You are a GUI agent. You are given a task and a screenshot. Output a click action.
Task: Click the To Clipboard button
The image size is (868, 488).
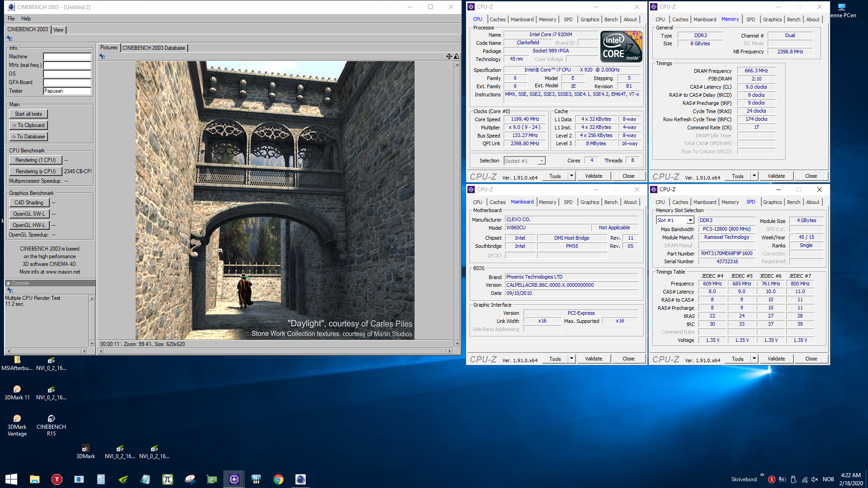28,125
